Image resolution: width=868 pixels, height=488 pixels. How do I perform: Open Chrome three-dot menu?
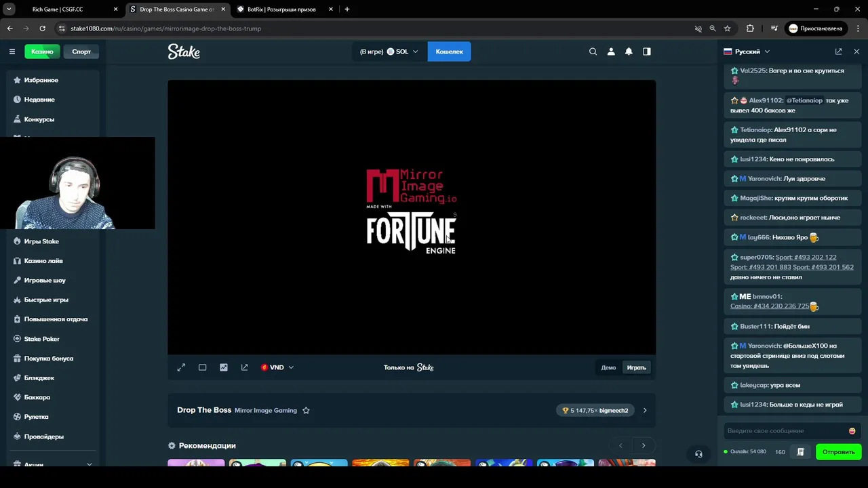click(856, 28)
